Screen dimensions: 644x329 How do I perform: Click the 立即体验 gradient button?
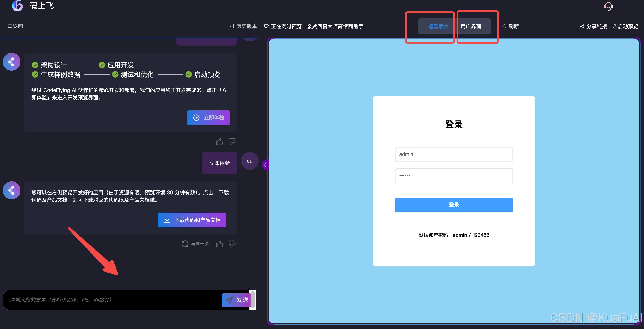pyautogui.click(x=208, y=118)
